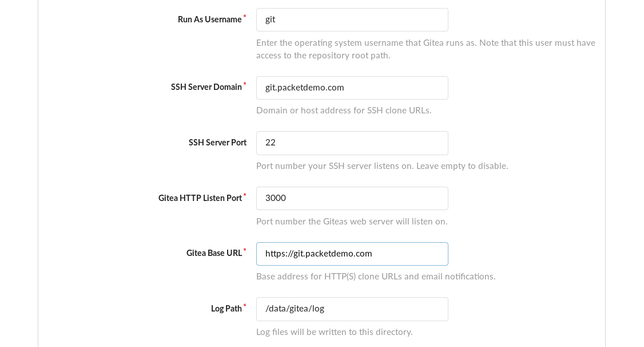Focus the Run As Username input field
Screen dimensions: 644x347
pyautogui.click(x=352, y=19)
